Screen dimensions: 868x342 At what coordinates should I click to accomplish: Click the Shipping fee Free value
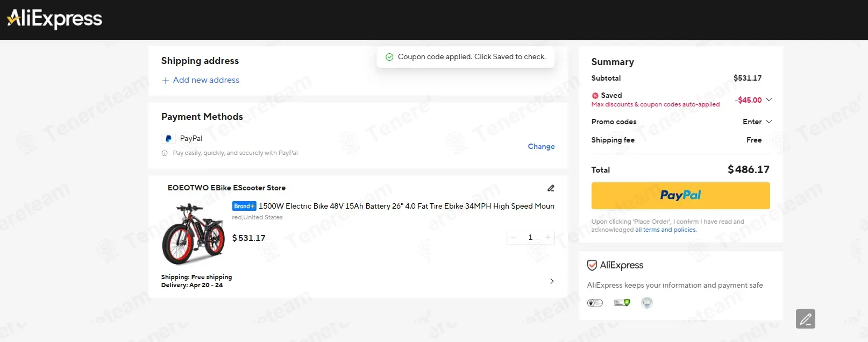754,140
